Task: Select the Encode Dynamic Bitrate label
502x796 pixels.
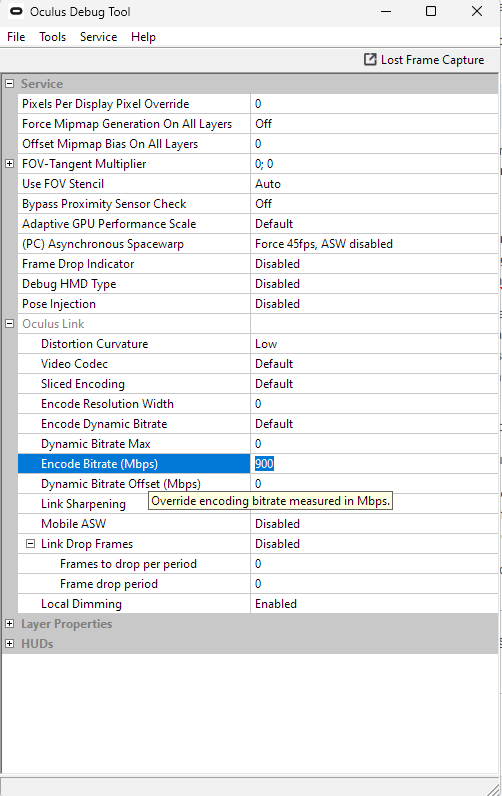Action: (x=104, y=424)
